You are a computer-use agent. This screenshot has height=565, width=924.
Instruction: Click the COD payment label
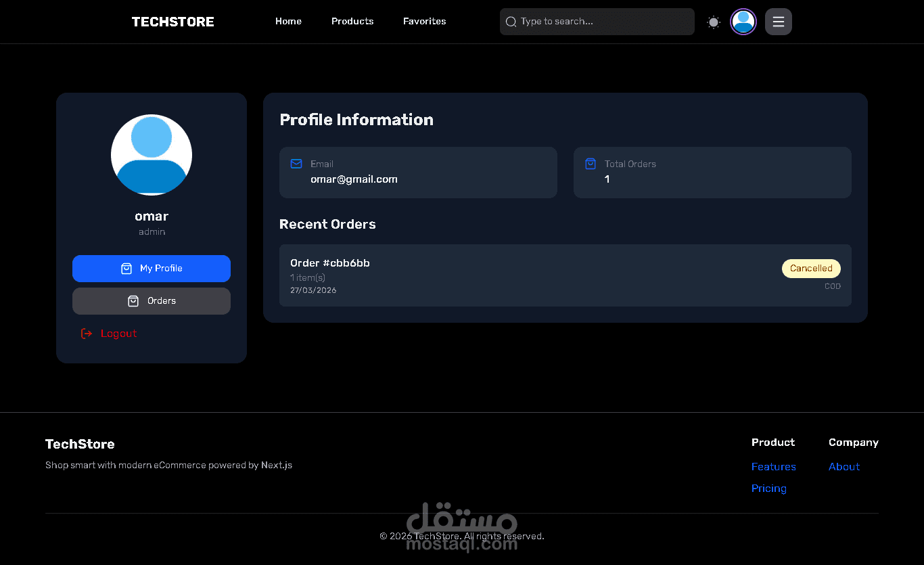(833, 286)
